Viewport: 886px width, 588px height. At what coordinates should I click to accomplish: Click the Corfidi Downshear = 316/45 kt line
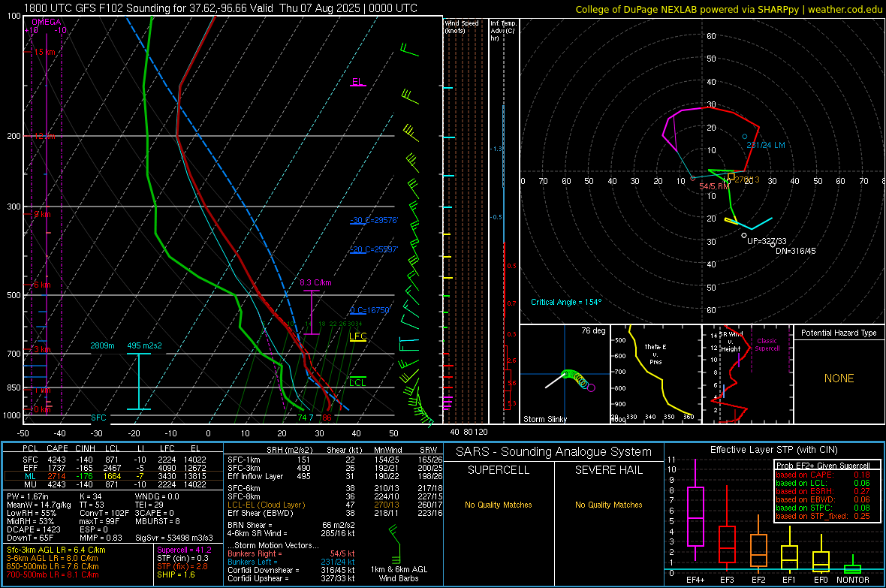point(291,570)
